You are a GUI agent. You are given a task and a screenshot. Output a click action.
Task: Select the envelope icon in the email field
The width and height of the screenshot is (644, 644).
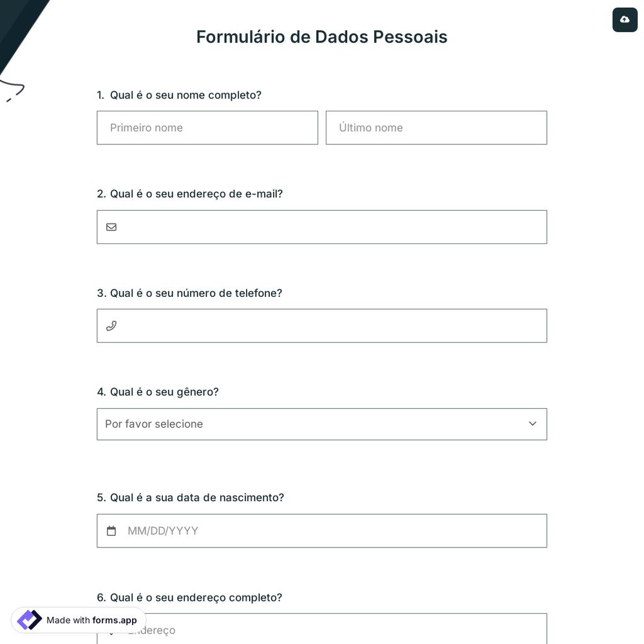pos(111,227)
